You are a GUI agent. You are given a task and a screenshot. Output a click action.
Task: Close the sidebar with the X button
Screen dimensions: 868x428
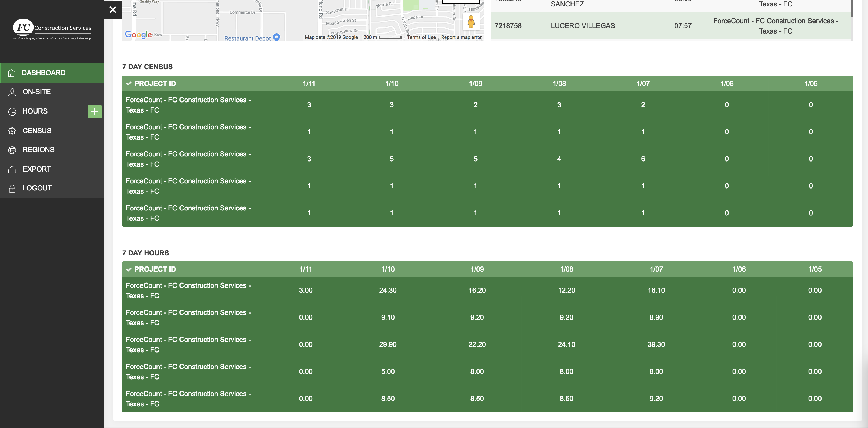point(113,10)
